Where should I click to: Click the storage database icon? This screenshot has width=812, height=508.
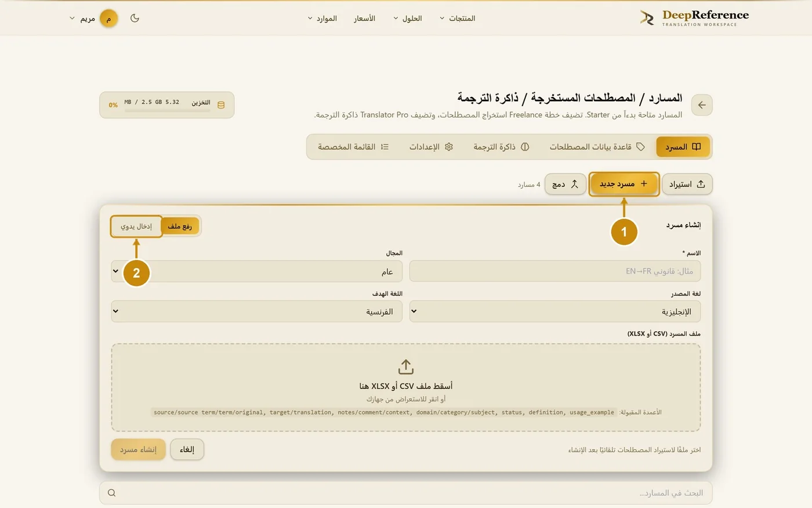[x=221, y=105]
